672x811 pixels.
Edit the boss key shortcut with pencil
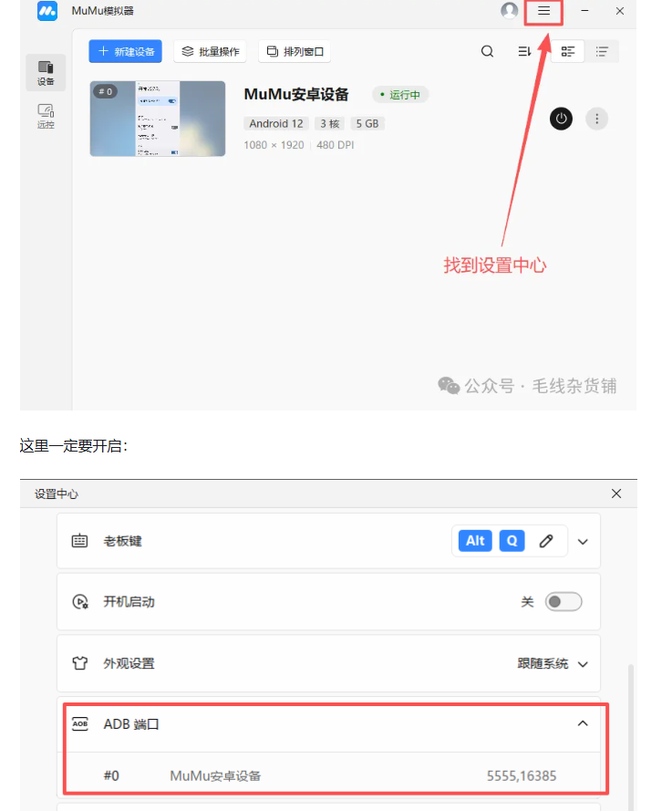(546, 541)
